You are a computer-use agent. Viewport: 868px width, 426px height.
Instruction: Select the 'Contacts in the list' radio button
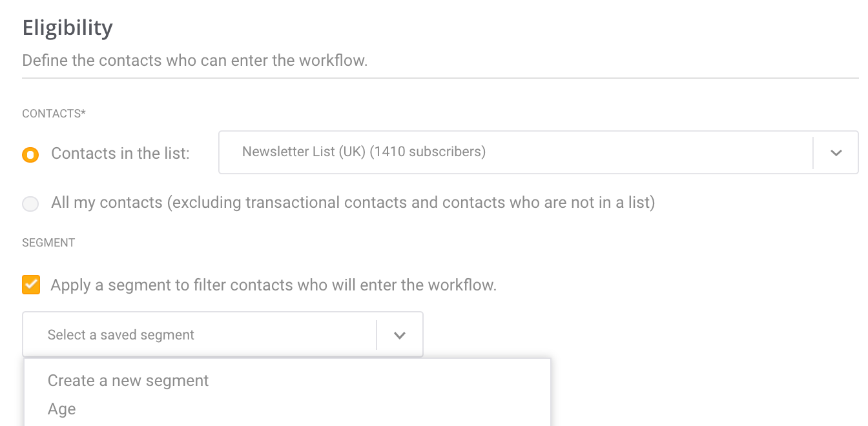pos(30,154)
